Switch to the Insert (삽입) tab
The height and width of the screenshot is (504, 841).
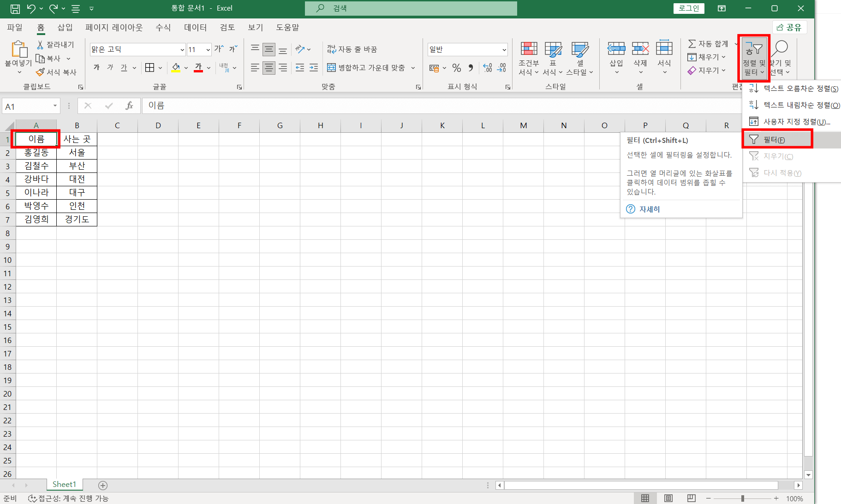point(65,28)
